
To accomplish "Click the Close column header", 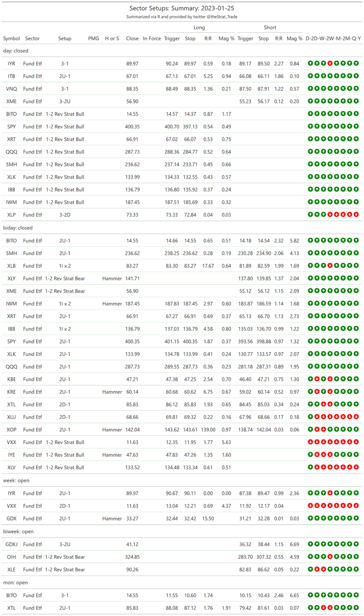I will tap(132, 38).
